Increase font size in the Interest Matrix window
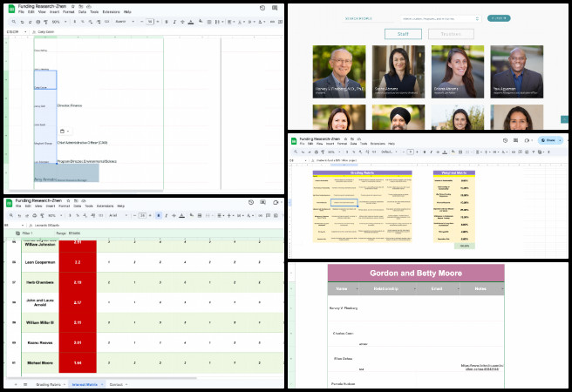The height and width of the screenshot is (392, 572). [x=150, y=216]
